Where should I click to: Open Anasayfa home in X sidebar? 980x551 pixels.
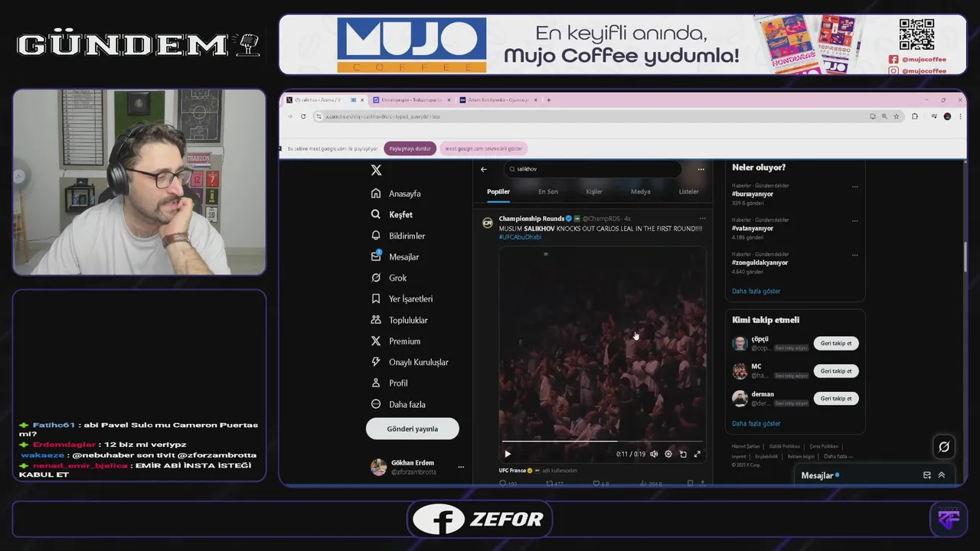(396, 194)
